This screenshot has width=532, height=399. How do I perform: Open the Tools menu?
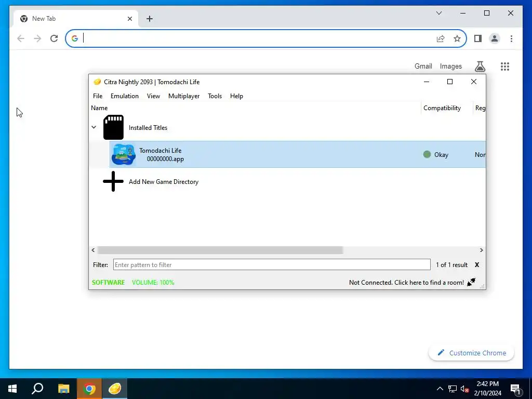pyautogui.click(x=215, y=96)
